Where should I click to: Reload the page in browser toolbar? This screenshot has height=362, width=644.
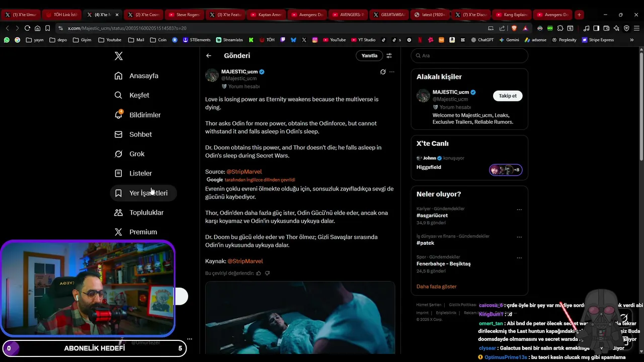(x=27, y=28)
